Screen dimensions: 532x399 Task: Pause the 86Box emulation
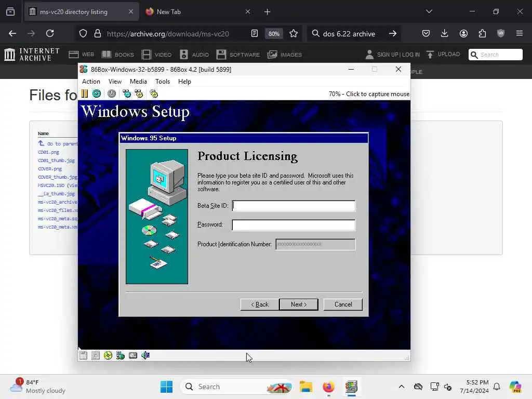(x=85, y=94)
